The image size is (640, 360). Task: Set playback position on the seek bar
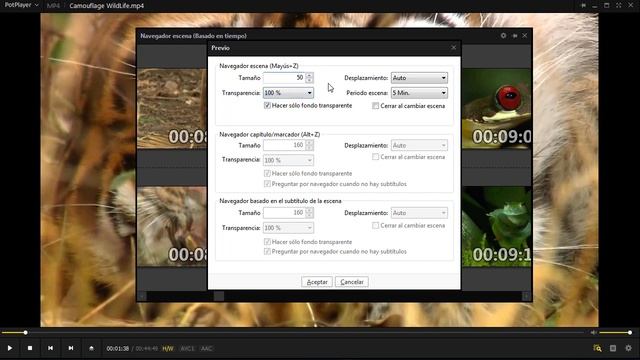tap(294, 333)
